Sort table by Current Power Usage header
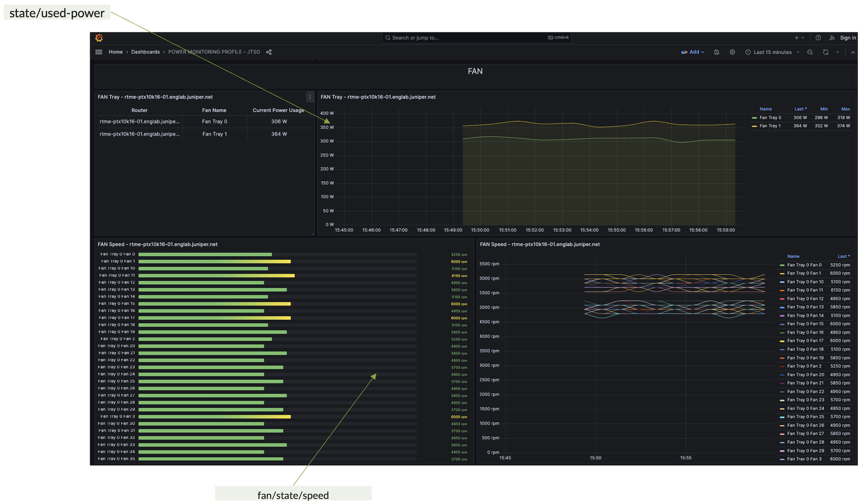Screen dimensions: 861x504 click(278, 110)
